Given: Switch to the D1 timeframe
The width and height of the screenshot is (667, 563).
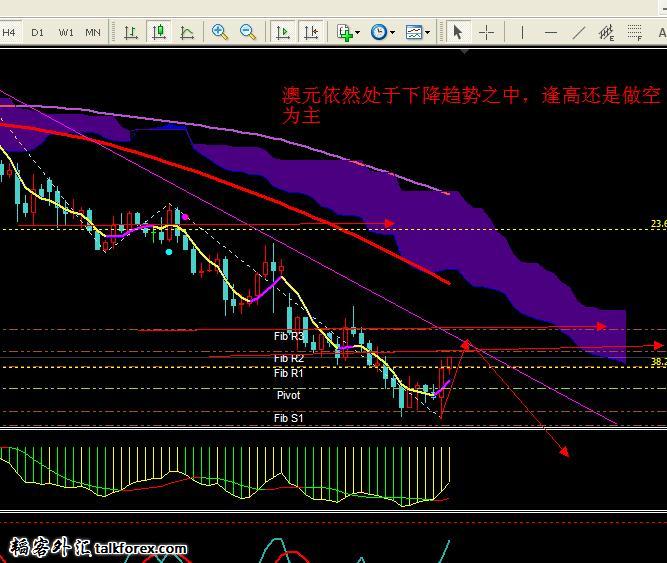Looking at the screenshot, I should click(x=37, y=32).
